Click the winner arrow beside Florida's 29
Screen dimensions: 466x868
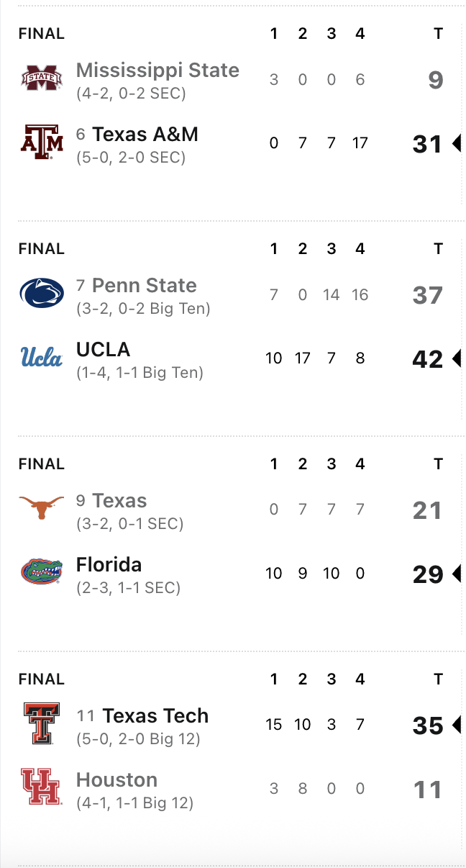click(456, 574)
